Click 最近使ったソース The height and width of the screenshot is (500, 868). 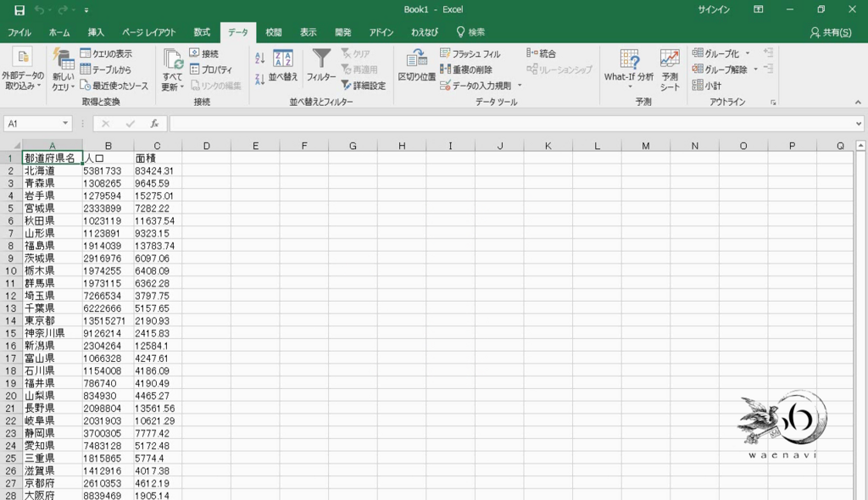pyautogui.click(x=114, y=86)
